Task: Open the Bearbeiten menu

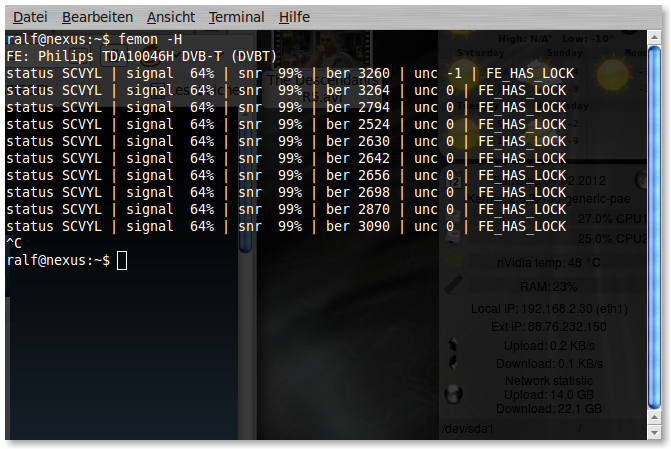Action: pyautogui.click(x=97, y=17)
